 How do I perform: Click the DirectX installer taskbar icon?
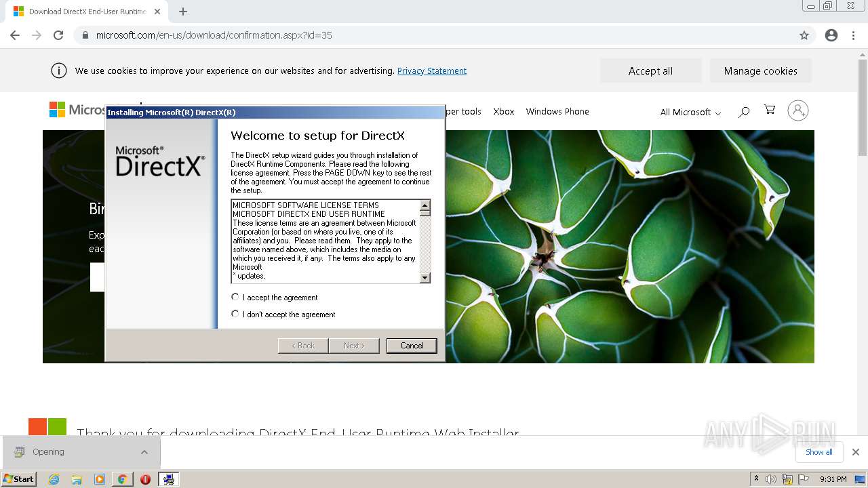168,479
